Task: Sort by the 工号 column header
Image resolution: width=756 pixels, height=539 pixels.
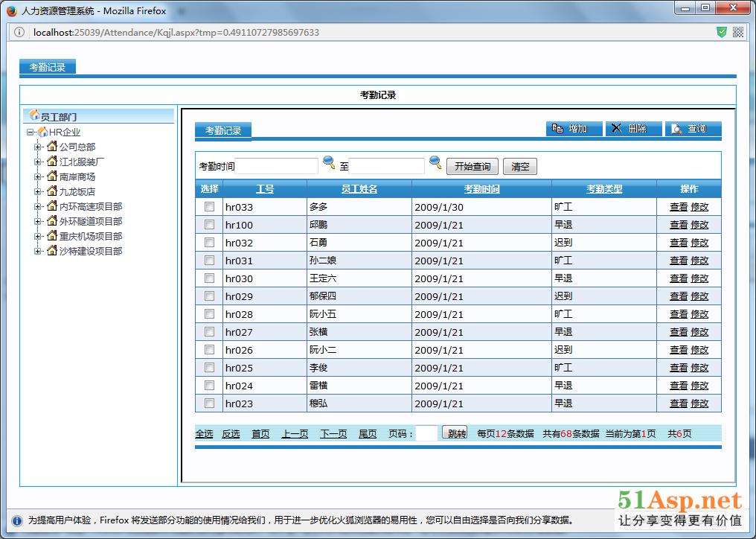Action: [x=265, y=189]
